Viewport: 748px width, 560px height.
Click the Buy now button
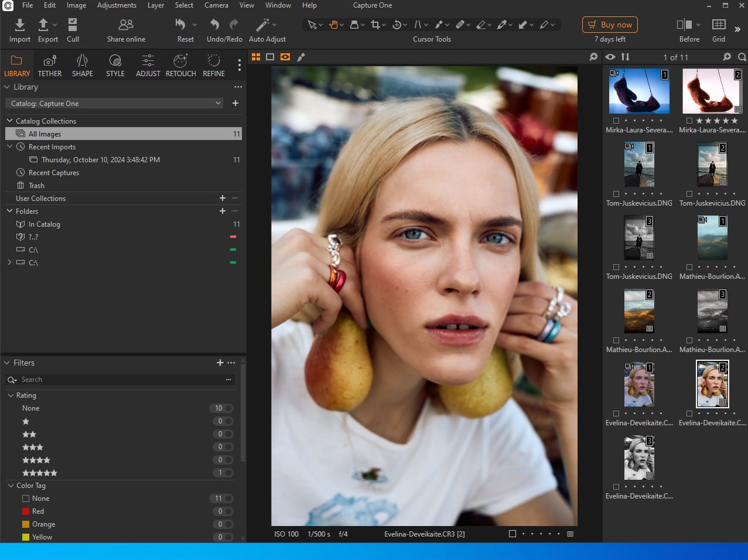[x=610, y=25]
